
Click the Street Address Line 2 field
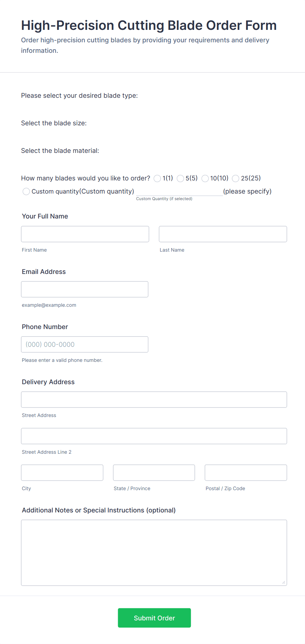[x=154, y=436]
